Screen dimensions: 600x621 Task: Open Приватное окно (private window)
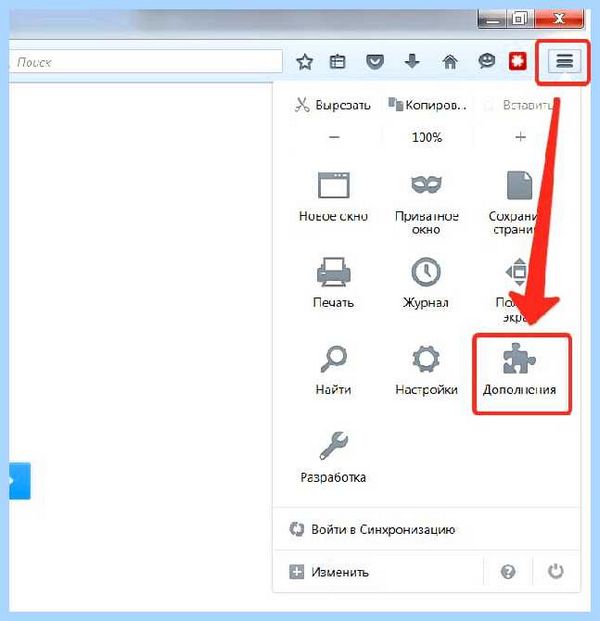pyautogui.click(x=427, y=204)
